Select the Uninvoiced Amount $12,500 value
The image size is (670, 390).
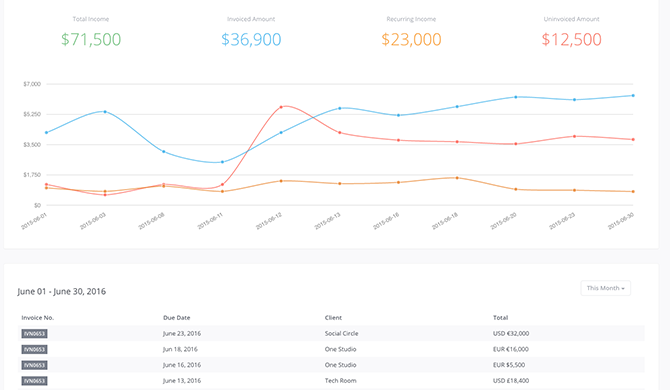[571, 39]
